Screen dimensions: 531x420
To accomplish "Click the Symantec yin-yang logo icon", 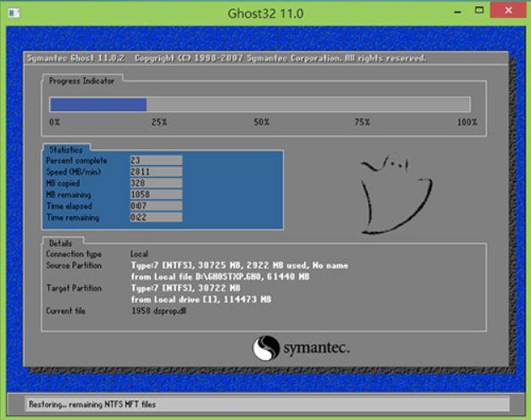I will tap(266, 348).
